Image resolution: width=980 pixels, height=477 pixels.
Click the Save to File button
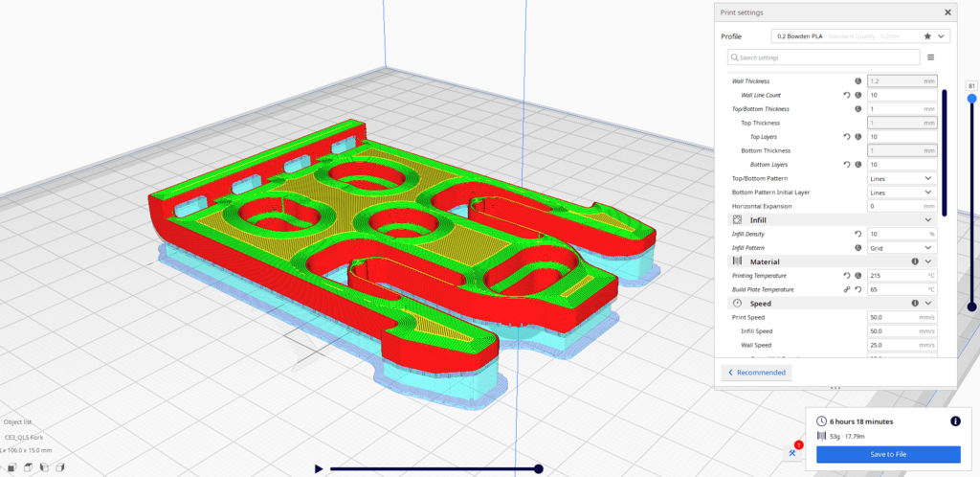(x=888, y=455)
